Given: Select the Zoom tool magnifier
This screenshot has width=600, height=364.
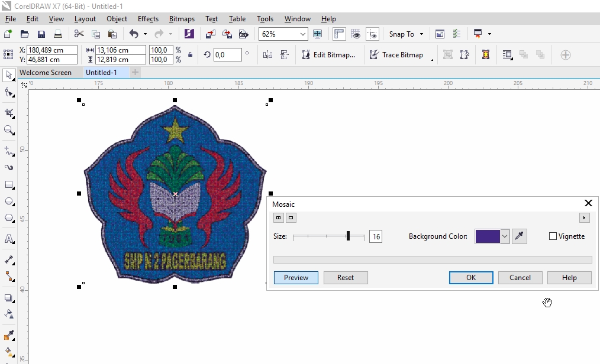Looking at the screenshot, I should (9, 130).
